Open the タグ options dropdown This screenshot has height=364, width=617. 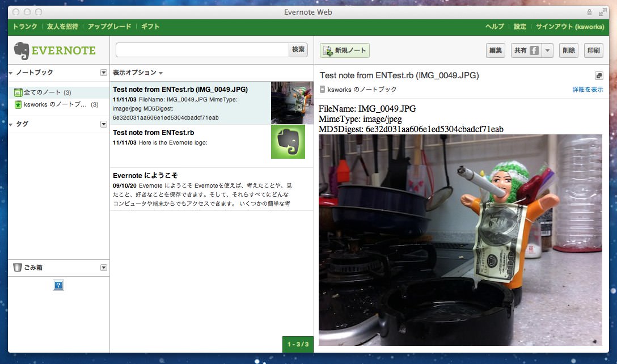[103, 124]
